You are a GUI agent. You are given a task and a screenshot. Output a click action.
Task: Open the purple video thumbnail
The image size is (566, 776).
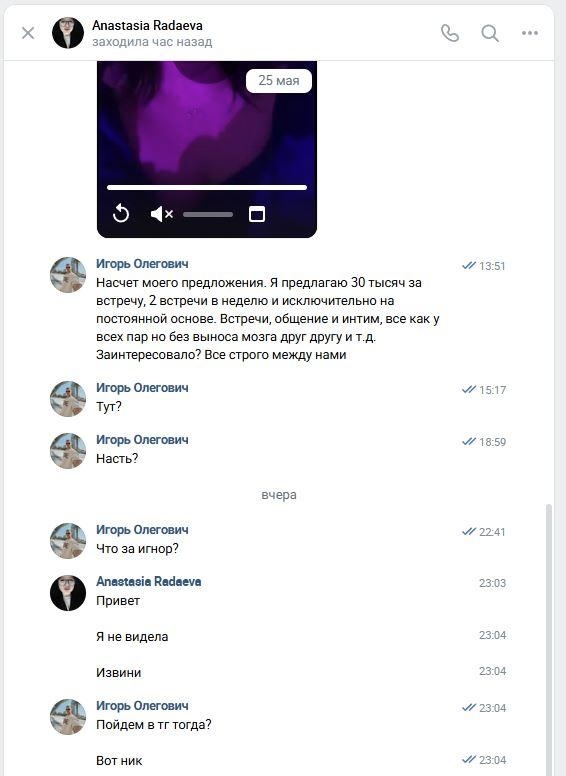pos(207,129)
